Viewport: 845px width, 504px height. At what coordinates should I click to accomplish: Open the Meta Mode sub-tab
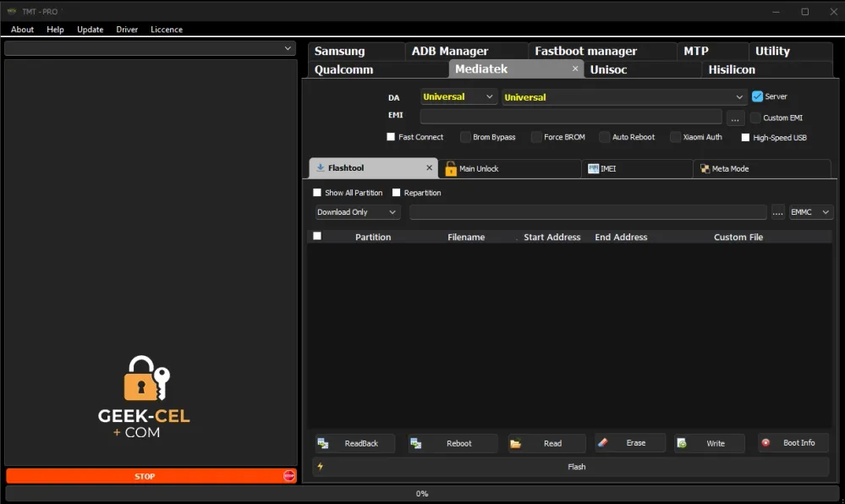pos(762,169)
